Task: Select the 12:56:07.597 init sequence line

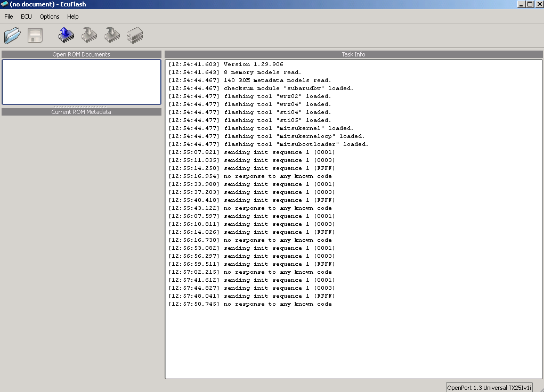Action: (x=252, y=216)
